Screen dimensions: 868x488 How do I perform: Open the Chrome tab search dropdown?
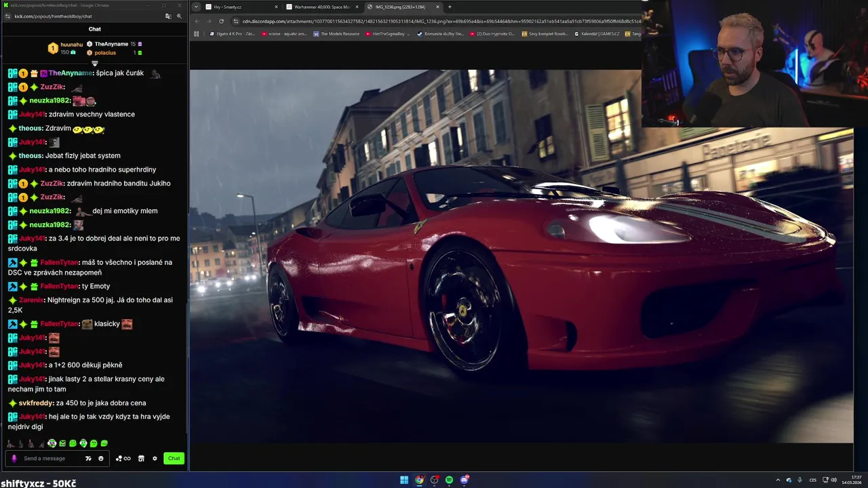[x=196, y=7]
